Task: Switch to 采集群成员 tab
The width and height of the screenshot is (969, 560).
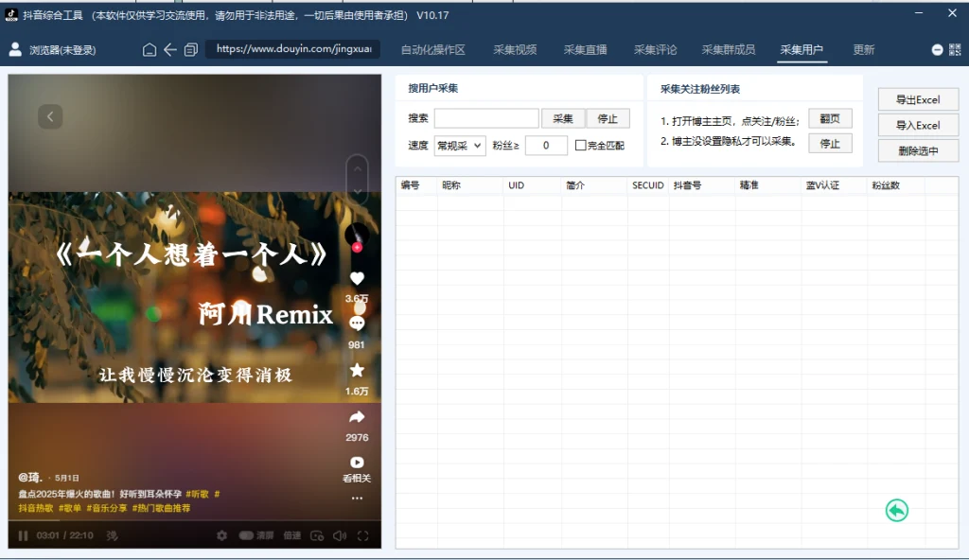Action: click(x=728, y=50)
